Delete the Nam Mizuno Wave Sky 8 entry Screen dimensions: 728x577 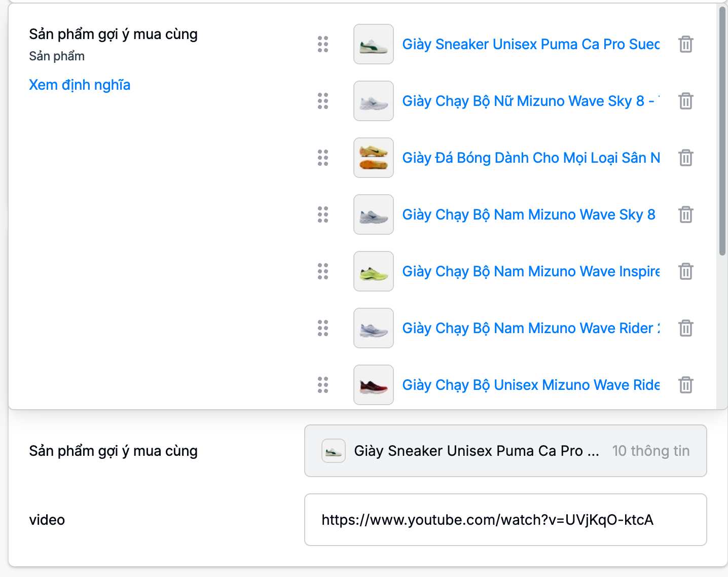(x=685, y=214)
